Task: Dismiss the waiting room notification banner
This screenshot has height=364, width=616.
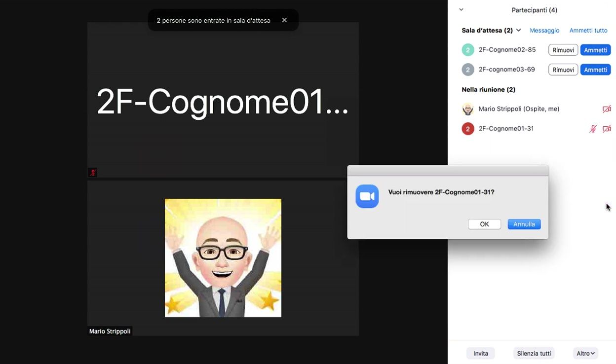Action: (284, 20)
